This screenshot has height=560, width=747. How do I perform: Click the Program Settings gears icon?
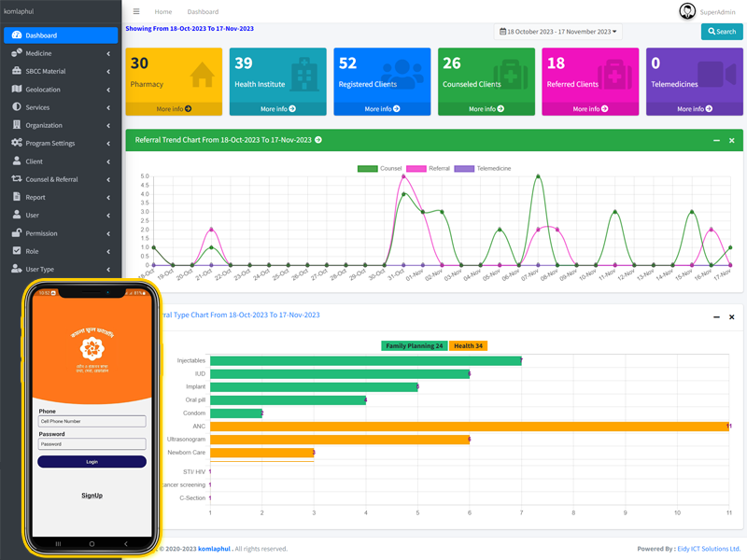pos(17,143)
